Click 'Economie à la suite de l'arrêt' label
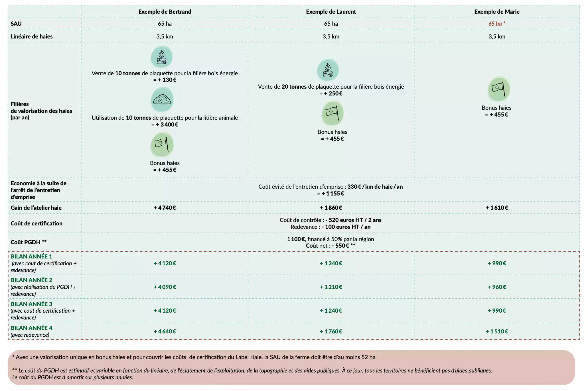The image size is (588, 391). pos(38,190)
